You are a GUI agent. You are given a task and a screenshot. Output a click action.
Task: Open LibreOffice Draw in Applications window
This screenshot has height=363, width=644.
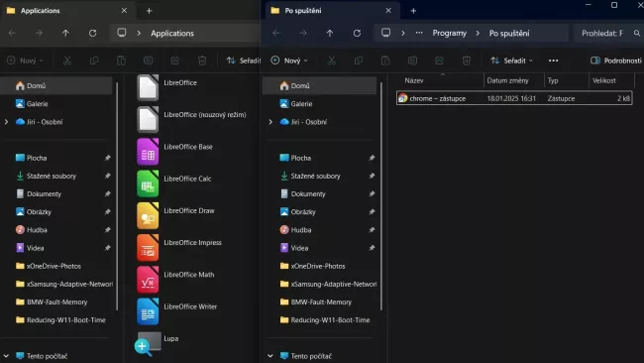click(x=175, y=215)
